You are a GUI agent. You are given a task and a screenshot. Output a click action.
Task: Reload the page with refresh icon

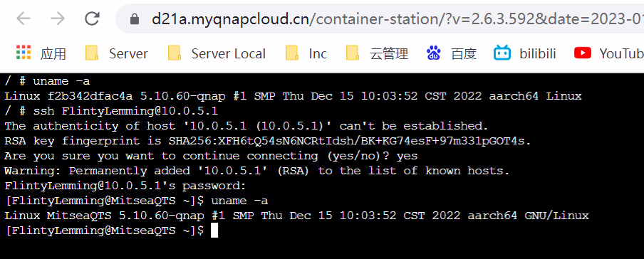[x=93, y=18]
